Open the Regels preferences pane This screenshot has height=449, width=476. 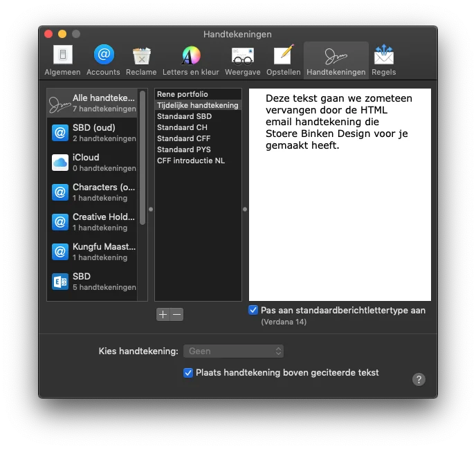(384, 60)
